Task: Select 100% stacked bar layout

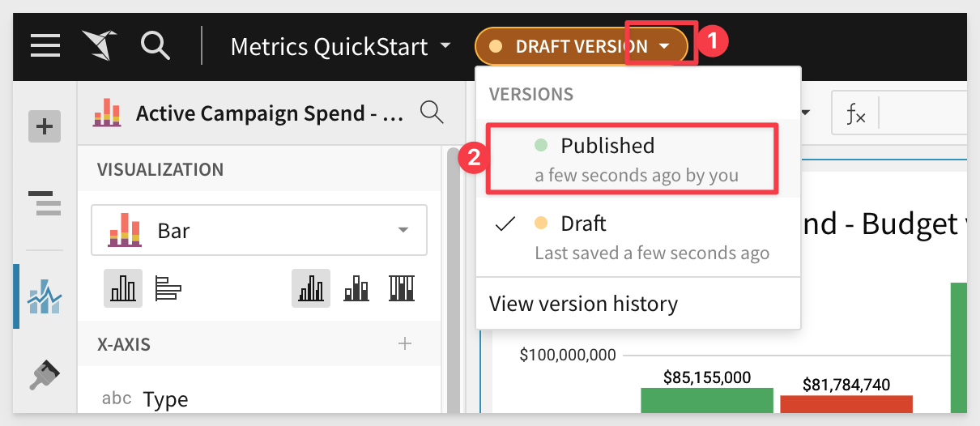Action: pyautogui.click(x=403, y=289)
